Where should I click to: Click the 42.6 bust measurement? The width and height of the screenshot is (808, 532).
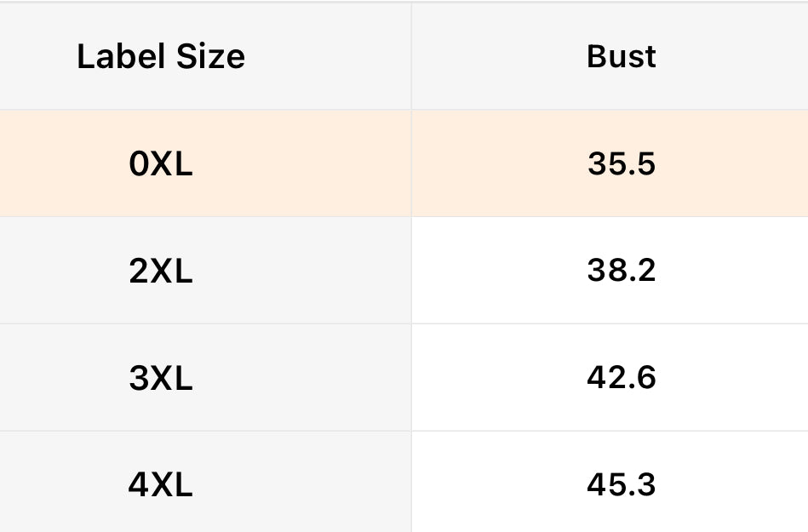point(622,378)
